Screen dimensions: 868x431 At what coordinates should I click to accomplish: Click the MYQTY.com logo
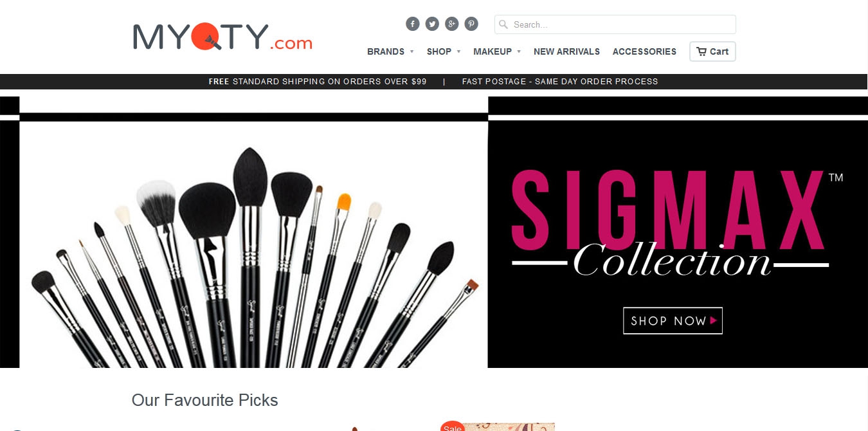pos(222,37)
